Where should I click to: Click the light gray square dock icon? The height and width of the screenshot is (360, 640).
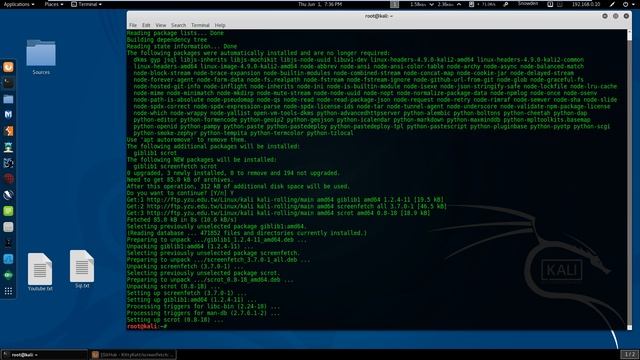pyautogui.click(x=8, y=227)
